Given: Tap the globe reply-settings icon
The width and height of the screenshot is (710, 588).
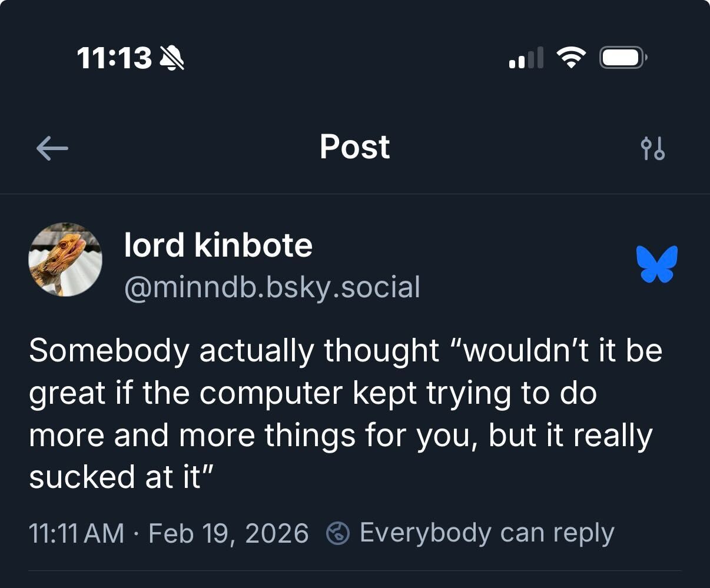Looking at the screenshot, I should click(x=338, y=533).
